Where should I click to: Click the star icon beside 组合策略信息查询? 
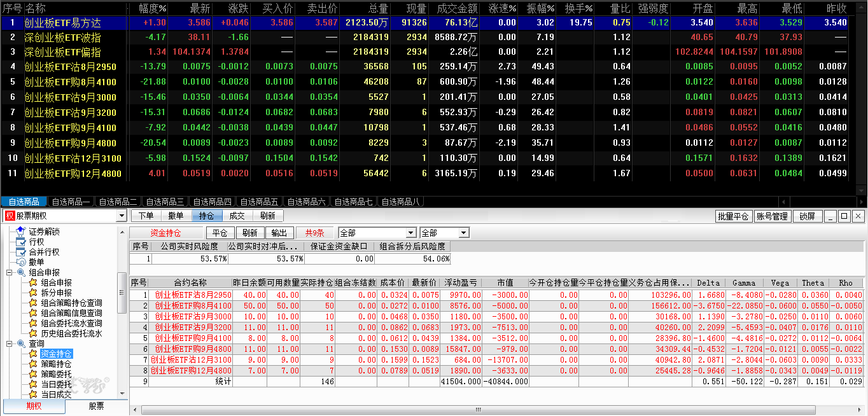coord(33,313)
